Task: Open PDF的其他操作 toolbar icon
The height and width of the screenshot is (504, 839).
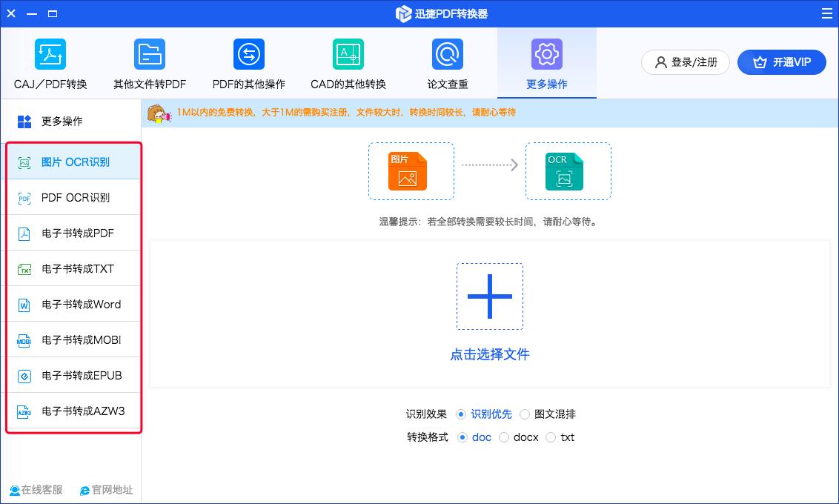Action: click(248, 55)
